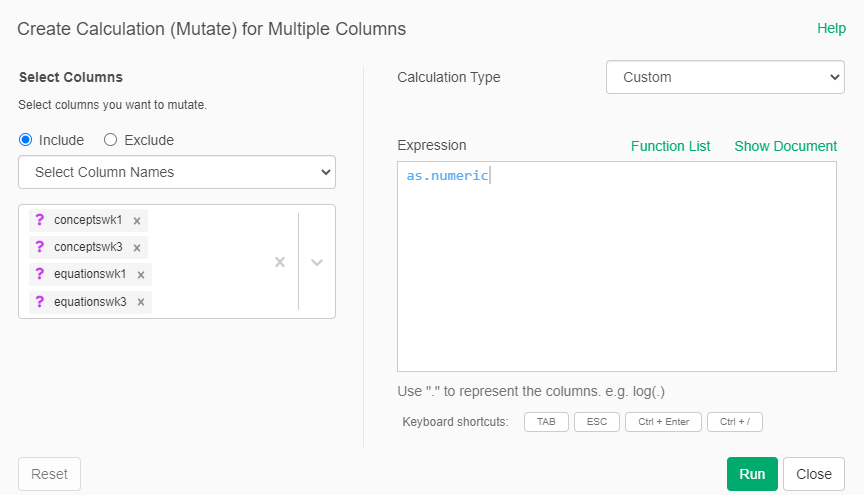Remove conceptswk1 column tag
864x495 pixels.
pyautogui.click(x=137, y=221)
